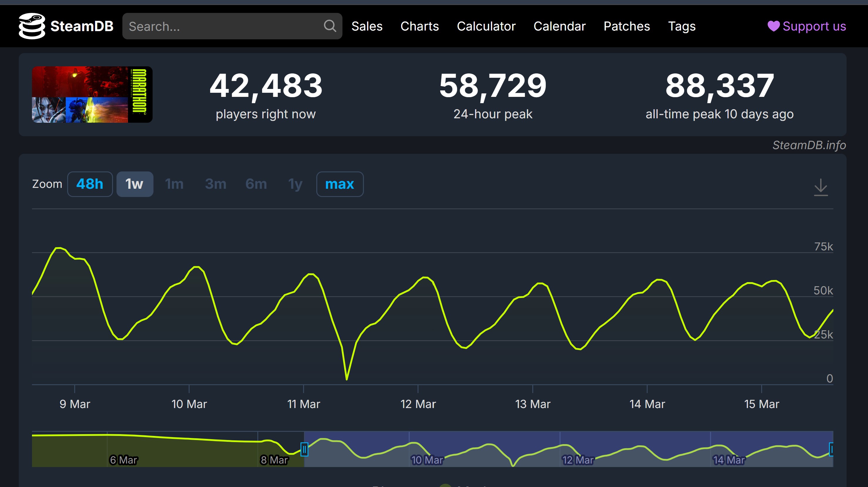Click the Marathon game thumbnail
Screen dimensions: 868x487
[92, 94]
